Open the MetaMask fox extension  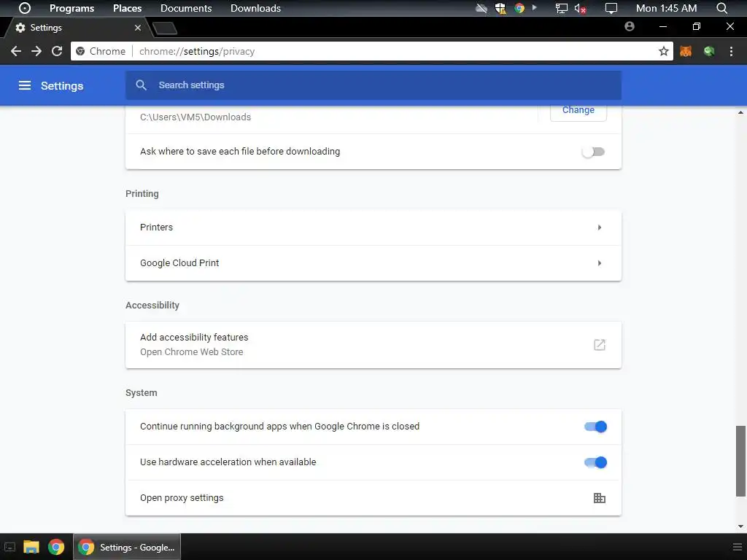pyautogui.click(x=686, y=51)
